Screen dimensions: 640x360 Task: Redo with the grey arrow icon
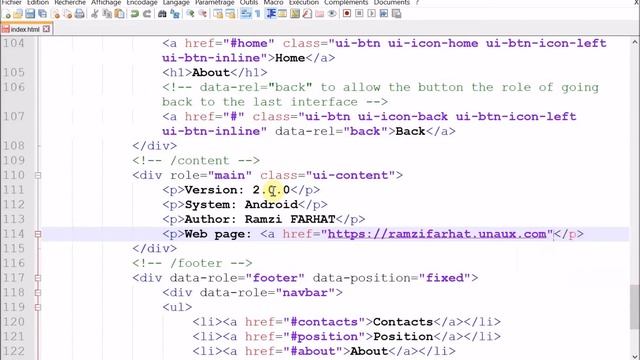147,14
